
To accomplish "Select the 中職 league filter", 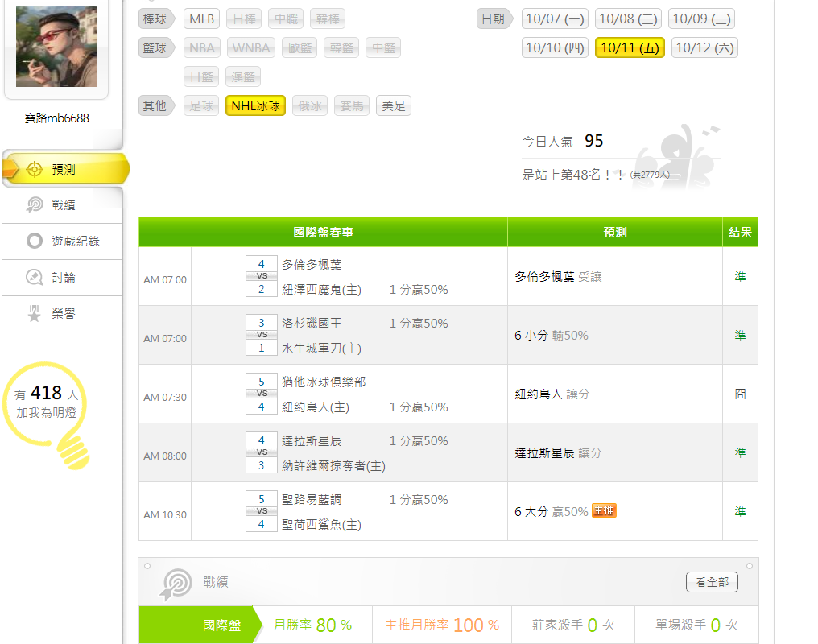I will 286,19.
